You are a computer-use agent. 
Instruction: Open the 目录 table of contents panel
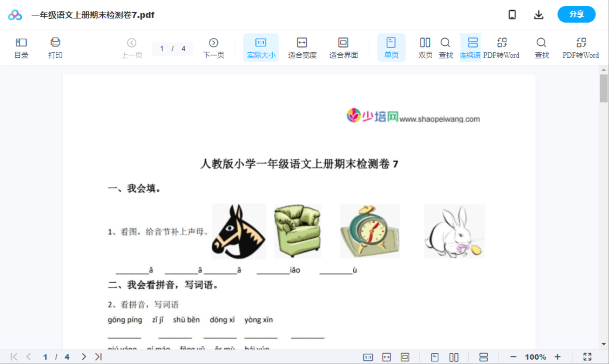click(21, 47)
